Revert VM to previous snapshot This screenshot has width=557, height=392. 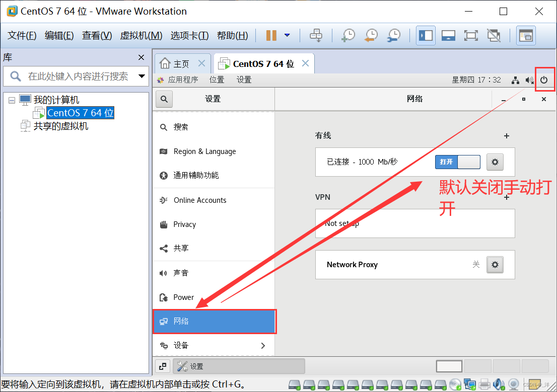tap(371, 36)
